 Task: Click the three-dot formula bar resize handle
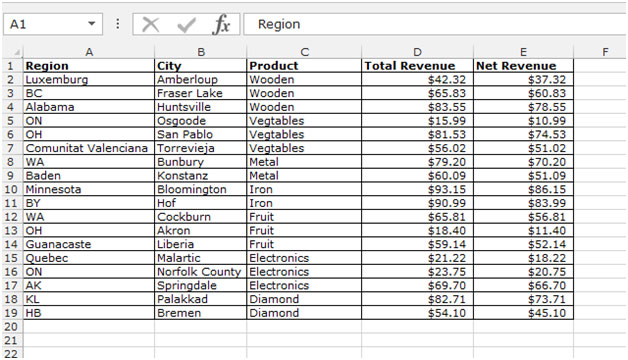tap(117, 24)
